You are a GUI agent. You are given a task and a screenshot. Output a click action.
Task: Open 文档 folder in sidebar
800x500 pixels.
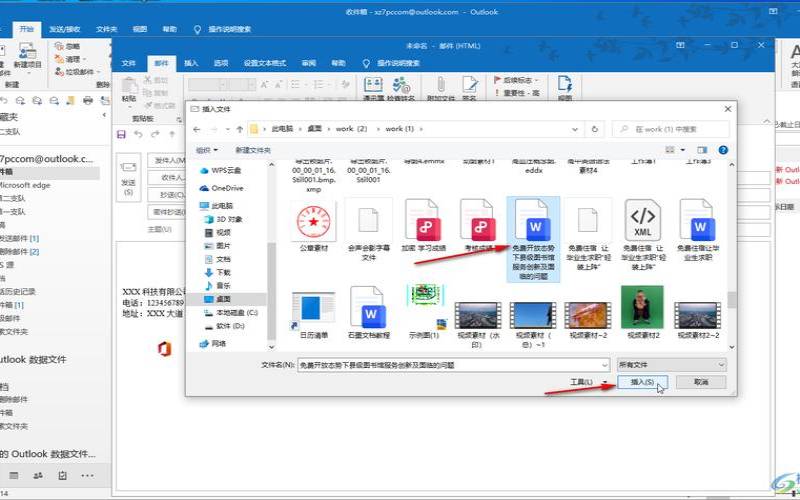pos(218,259)
